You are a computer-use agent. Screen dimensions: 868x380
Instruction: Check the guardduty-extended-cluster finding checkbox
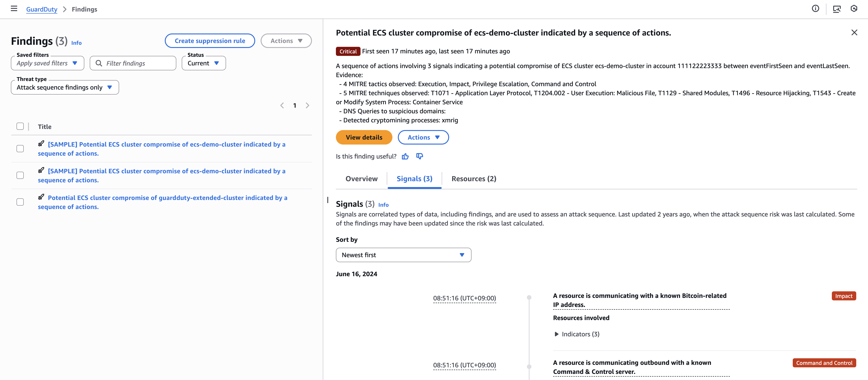[x=20, y=202]
